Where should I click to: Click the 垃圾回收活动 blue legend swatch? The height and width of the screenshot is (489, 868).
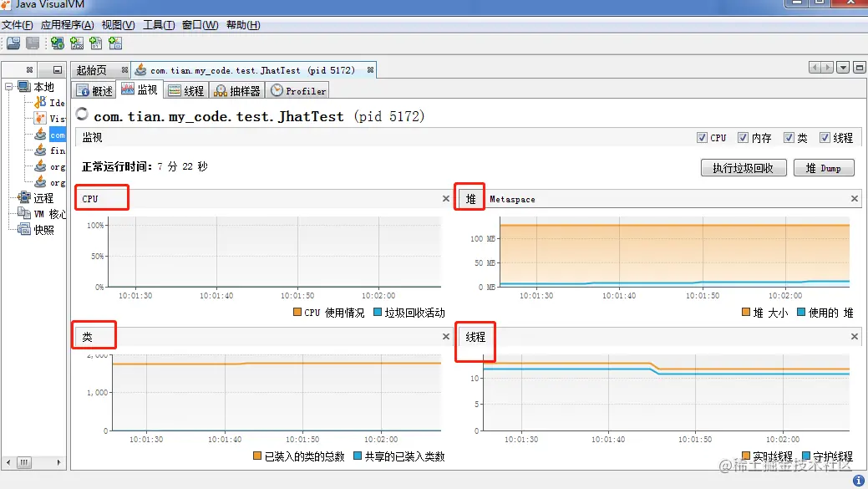378,312
